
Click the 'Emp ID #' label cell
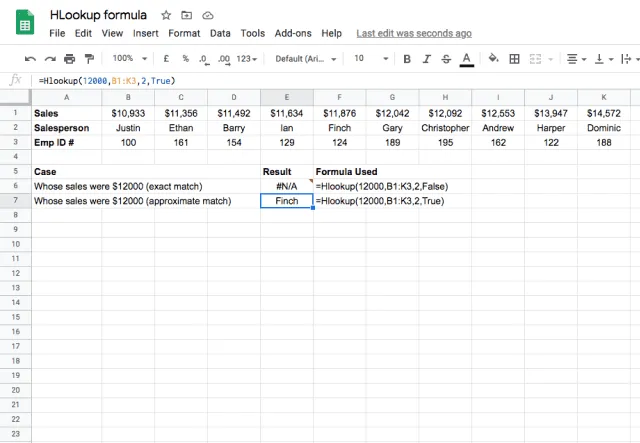click(x=67, y=142)
